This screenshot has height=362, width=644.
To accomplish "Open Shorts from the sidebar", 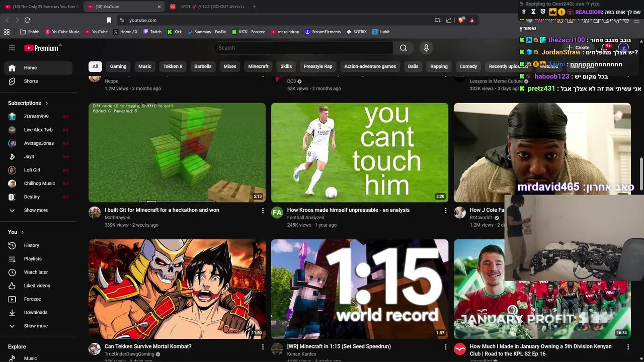I will point(39,81).
